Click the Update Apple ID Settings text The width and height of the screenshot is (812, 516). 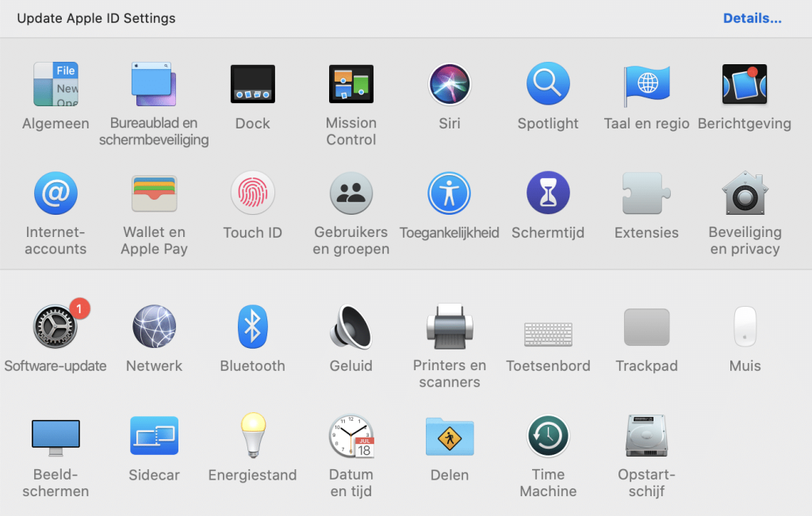click(x=96, y=18)
